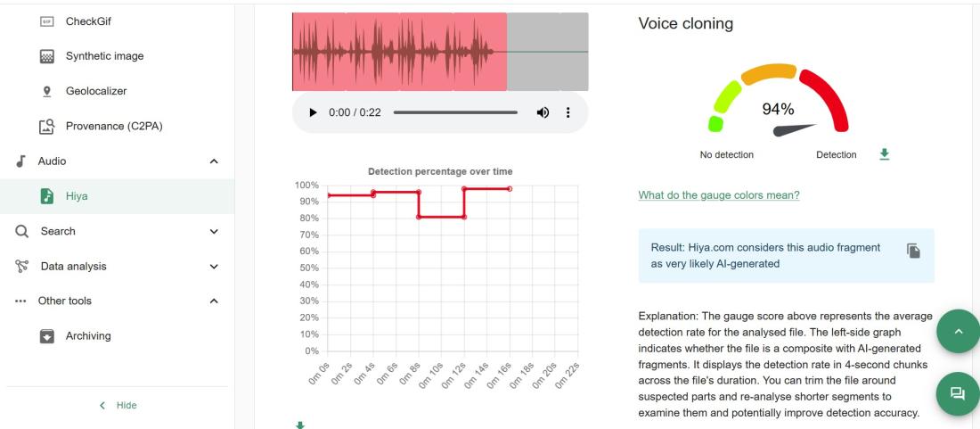Download the detection chart below graph

pos(299,425)
